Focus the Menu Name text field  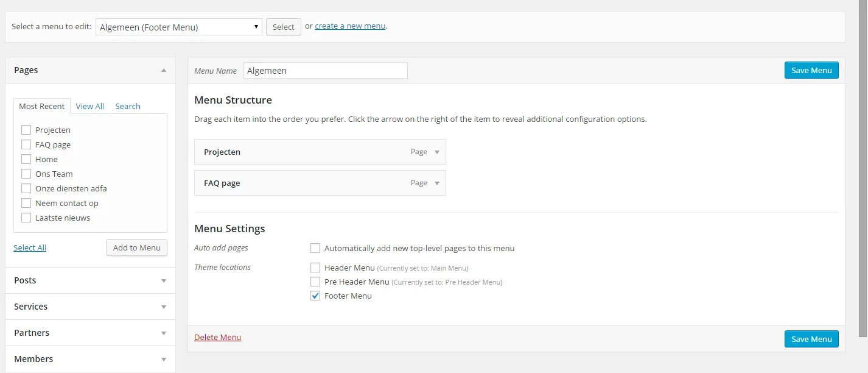coord(325,71)
